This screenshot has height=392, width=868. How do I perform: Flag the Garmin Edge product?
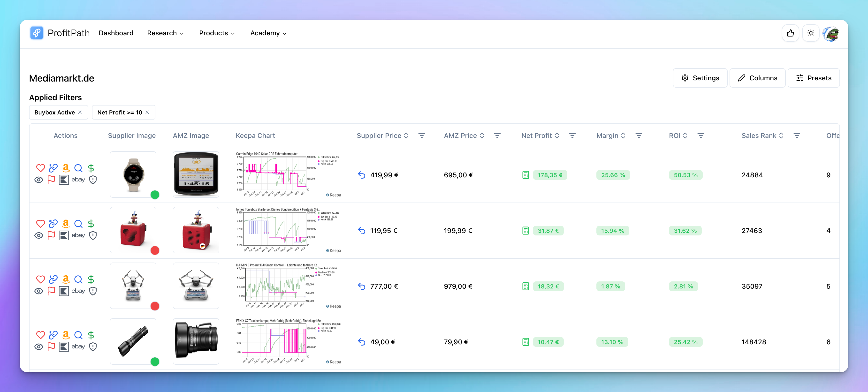(51, 180)
